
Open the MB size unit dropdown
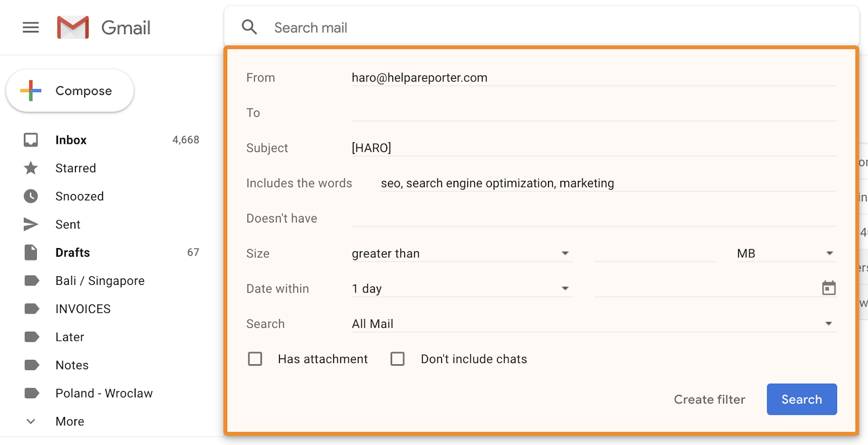787,253
